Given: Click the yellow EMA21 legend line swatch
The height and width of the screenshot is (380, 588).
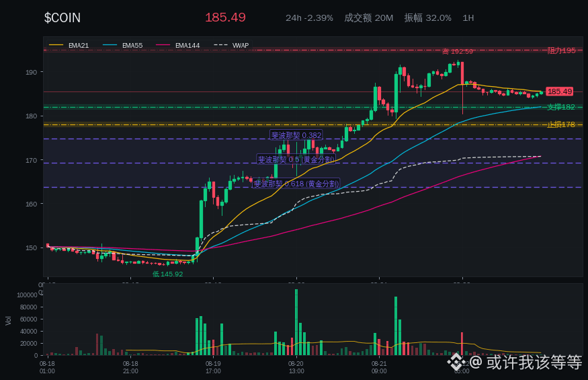Looking at the screenshot, I should click(56, 46).
